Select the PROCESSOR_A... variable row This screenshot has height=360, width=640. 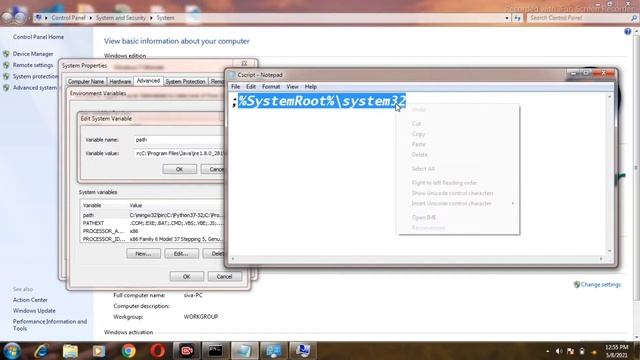tap(153, 231)
